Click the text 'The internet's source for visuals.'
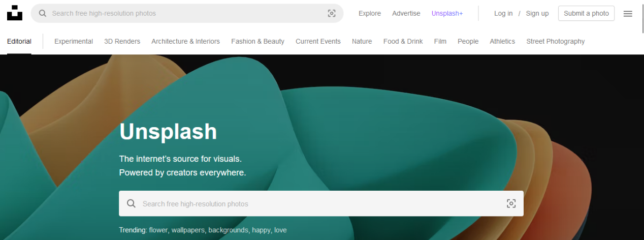The width and height of the screenshot is (644, 240). [180, 159]
